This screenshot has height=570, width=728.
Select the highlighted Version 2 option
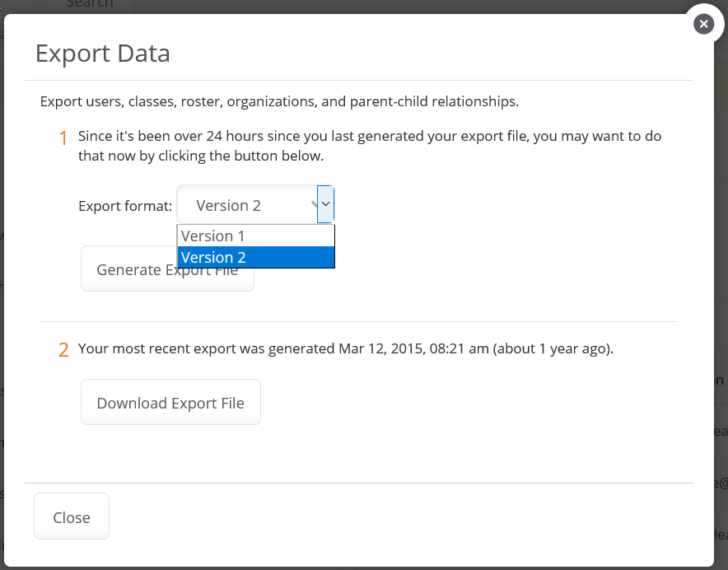click(256, 257)
